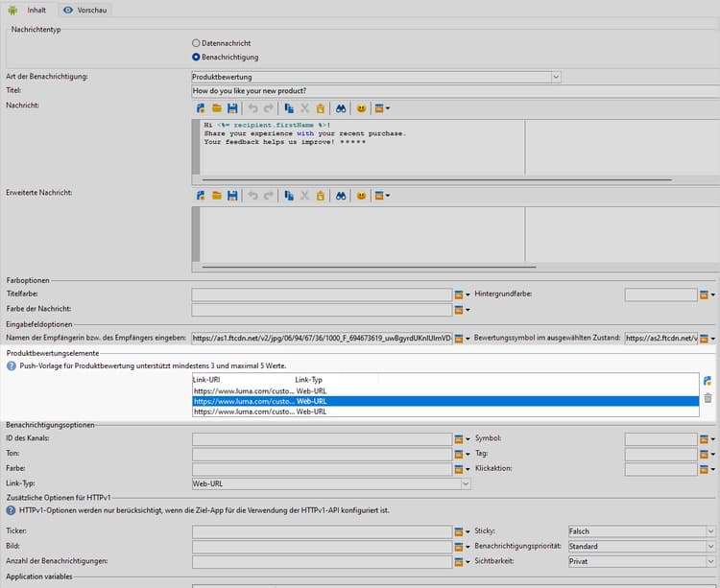Select the highlighted luma.com Link-URI row
The height and width of the screenshot is (588, 720).
pyautogui.click(x=445, y=401)
